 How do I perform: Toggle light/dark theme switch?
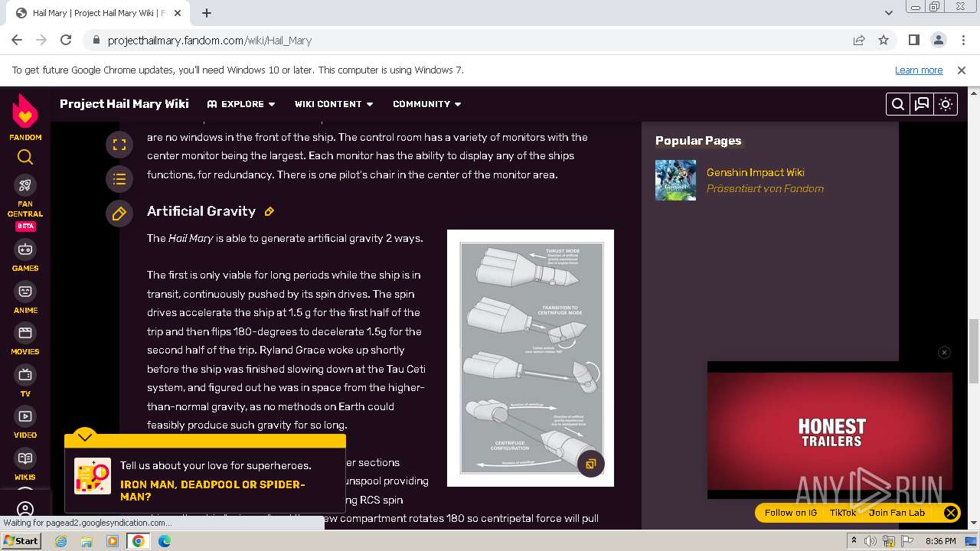tap(946, 104)
